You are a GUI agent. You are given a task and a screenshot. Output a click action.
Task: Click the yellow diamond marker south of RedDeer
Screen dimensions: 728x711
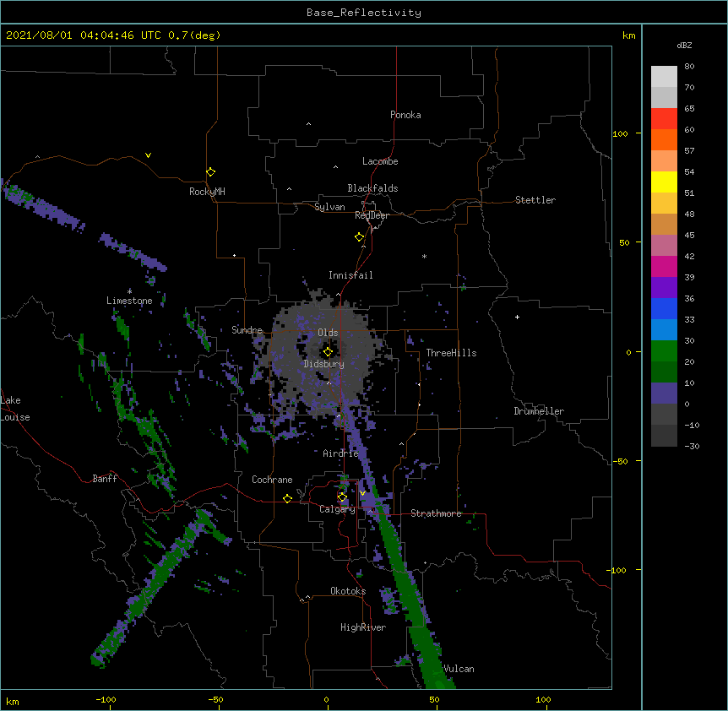coord(359,237)
